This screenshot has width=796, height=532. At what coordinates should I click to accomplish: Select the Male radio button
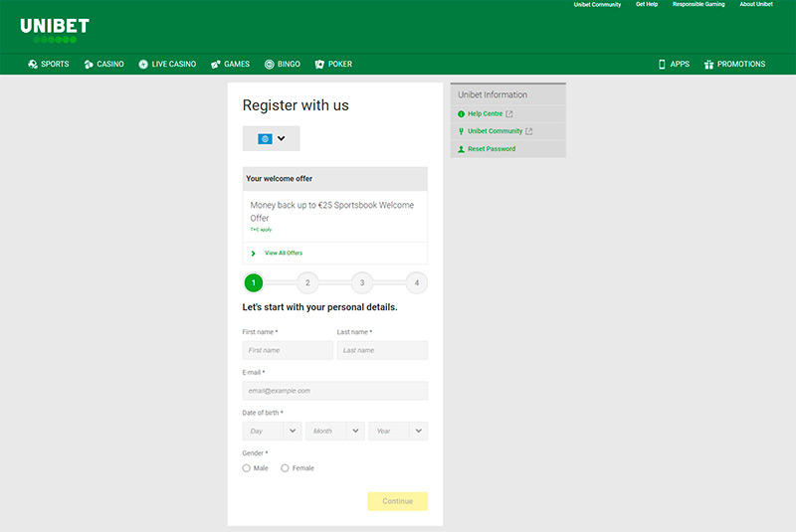pyautogui.click(x=246, y=468)
